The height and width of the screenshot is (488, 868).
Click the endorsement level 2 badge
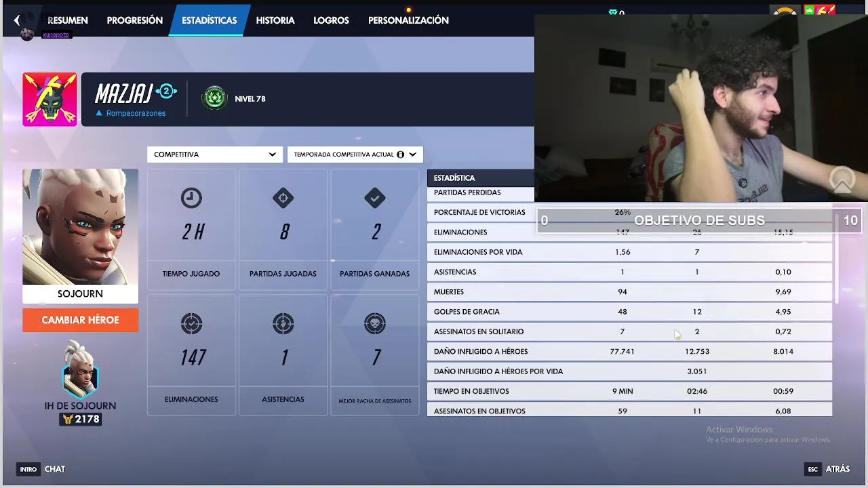[166, 91]
